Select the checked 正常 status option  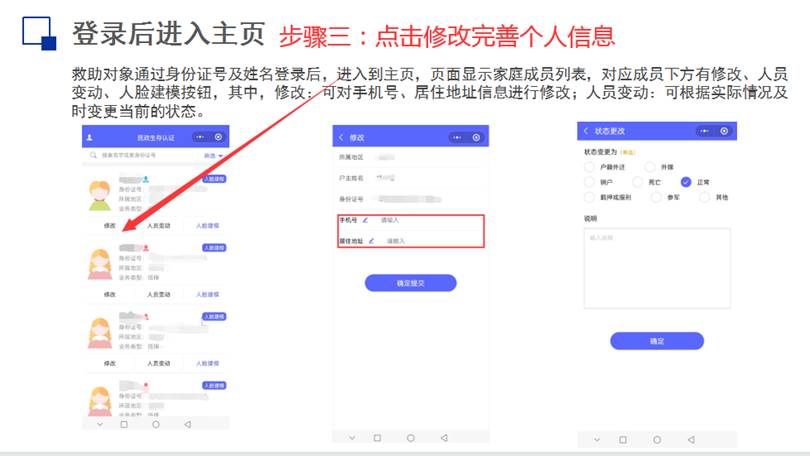[x=686, y=182]
